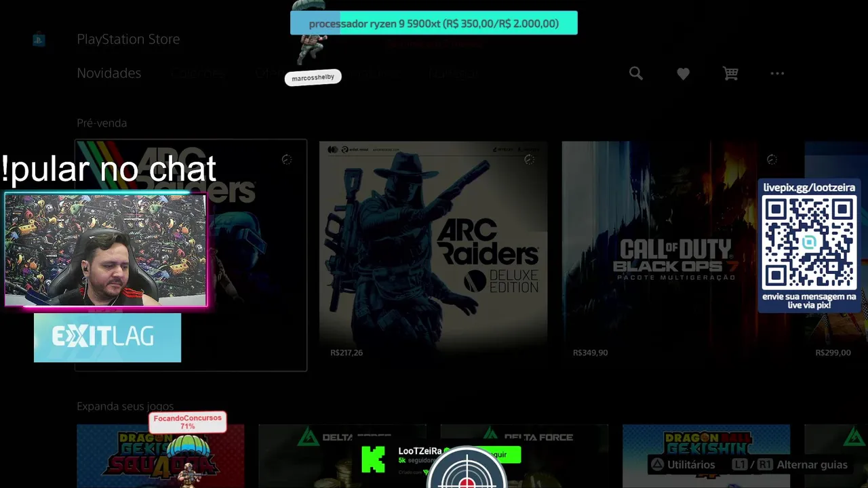Open the shopping cart icon

[x=730, y=73]
